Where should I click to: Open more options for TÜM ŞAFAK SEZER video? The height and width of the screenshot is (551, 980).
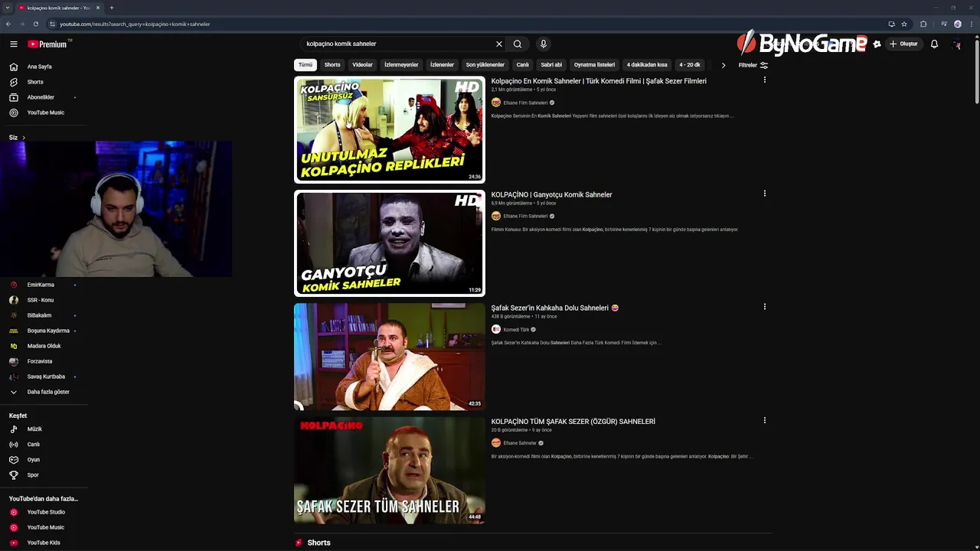click(x=764, y=420)
